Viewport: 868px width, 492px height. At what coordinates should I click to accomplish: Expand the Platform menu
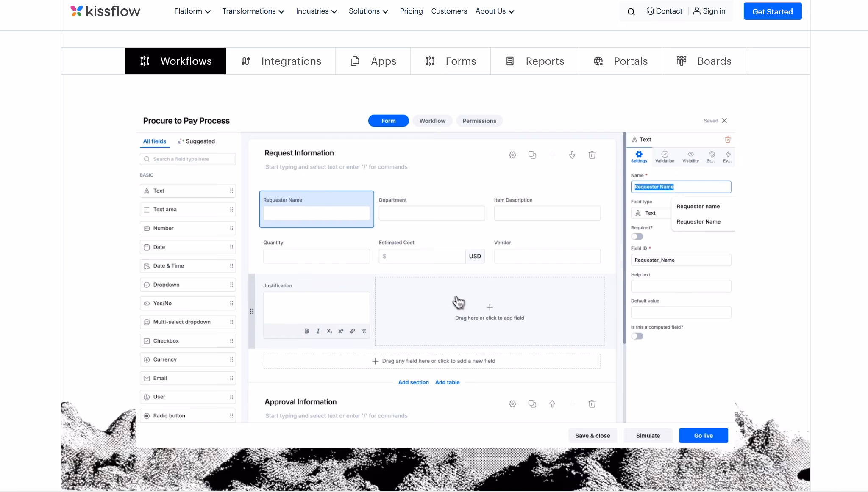click(192, 11)
